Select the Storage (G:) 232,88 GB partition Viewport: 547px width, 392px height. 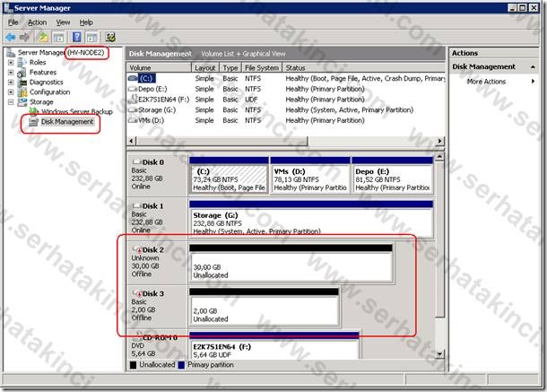311,219
